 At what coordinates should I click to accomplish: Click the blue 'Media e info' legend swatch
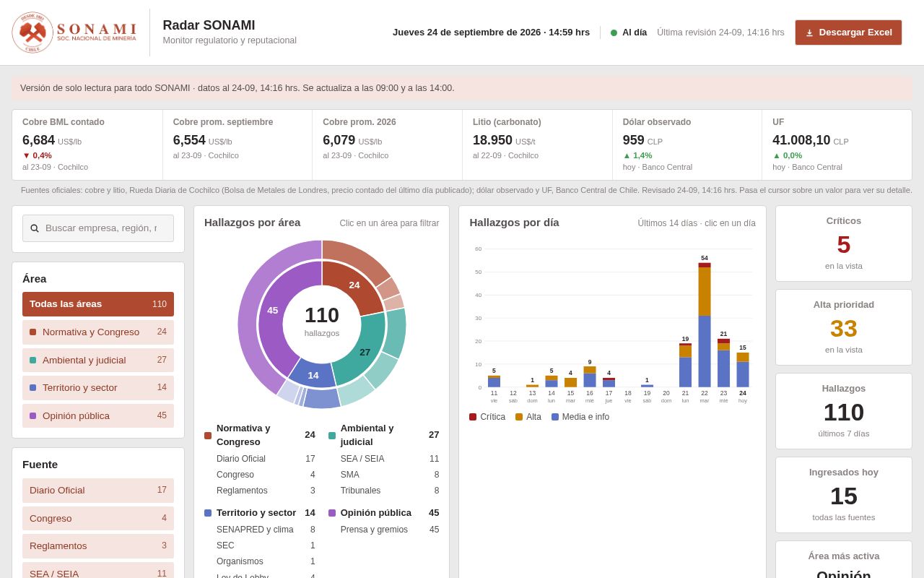(555, 417)
